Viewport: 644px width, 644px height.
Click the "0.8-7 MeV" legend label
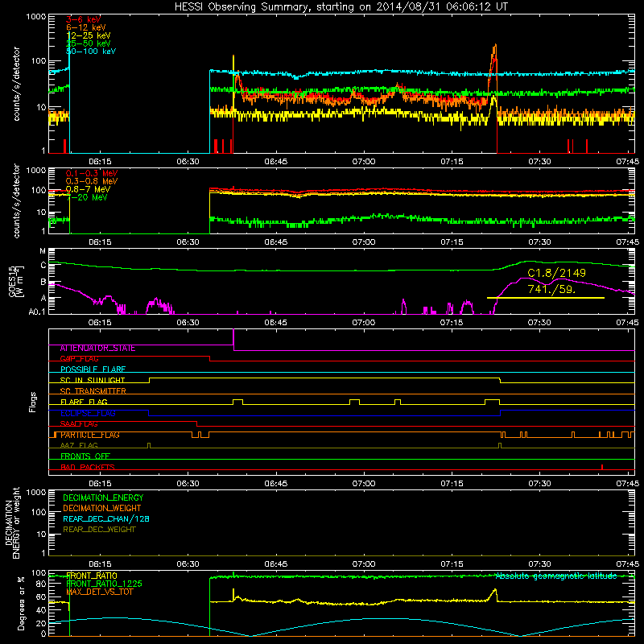[88, 189]
